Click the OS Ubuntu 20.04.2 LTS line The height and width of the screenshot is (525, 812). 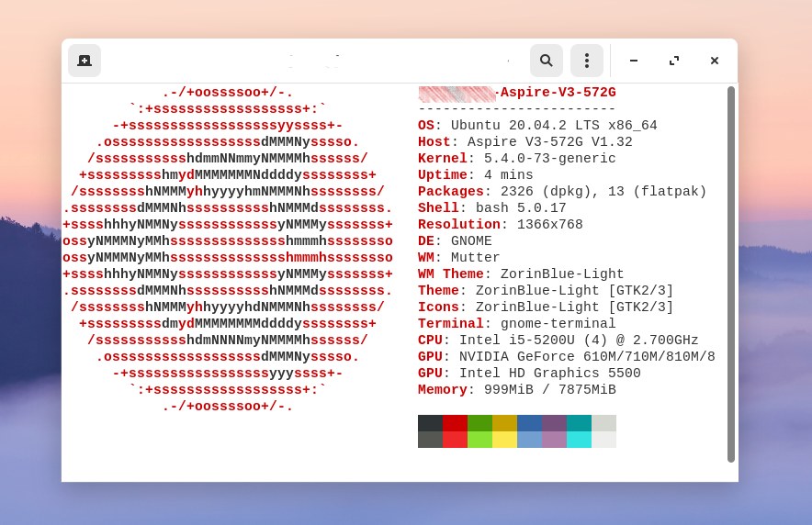(x=537, y=126)
